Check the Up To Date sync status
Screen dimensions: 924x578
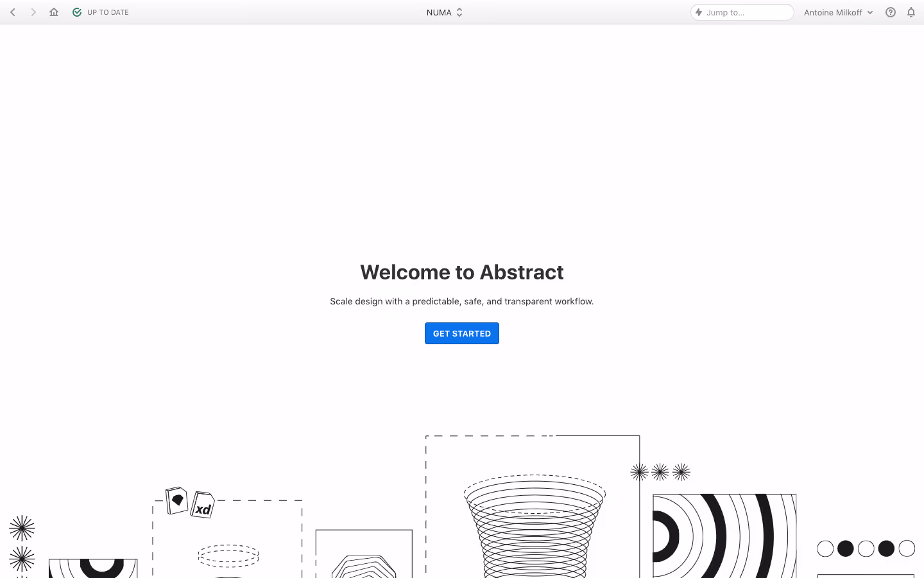pos(101,12)
